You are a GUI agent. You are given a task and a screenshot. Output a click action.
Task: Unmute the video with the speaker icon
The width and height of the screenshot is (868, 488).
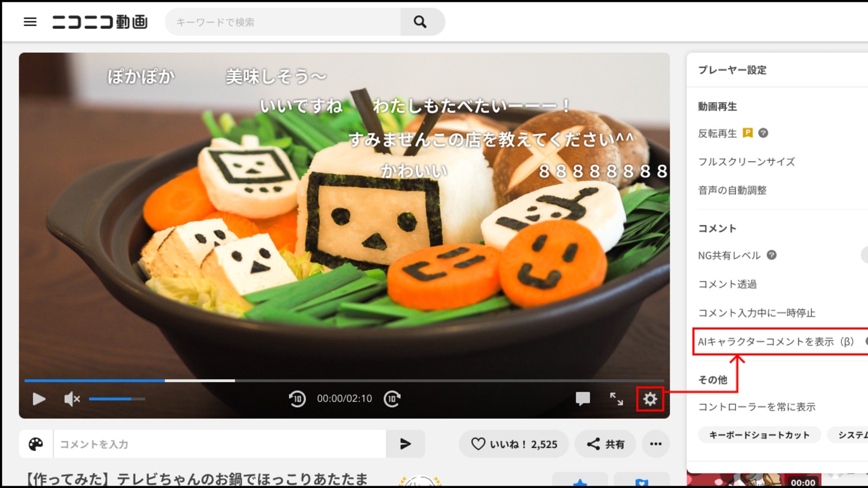(72, 399)
